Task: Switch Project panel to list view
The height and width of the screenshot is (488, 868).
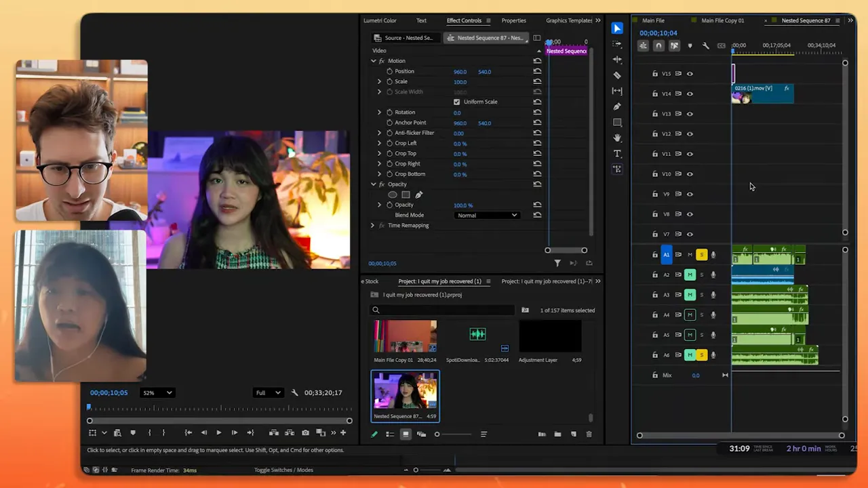Action: 390,434
